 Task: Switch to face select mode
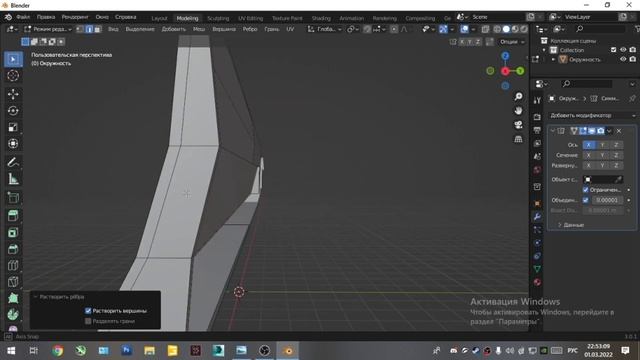coord(98,29)
